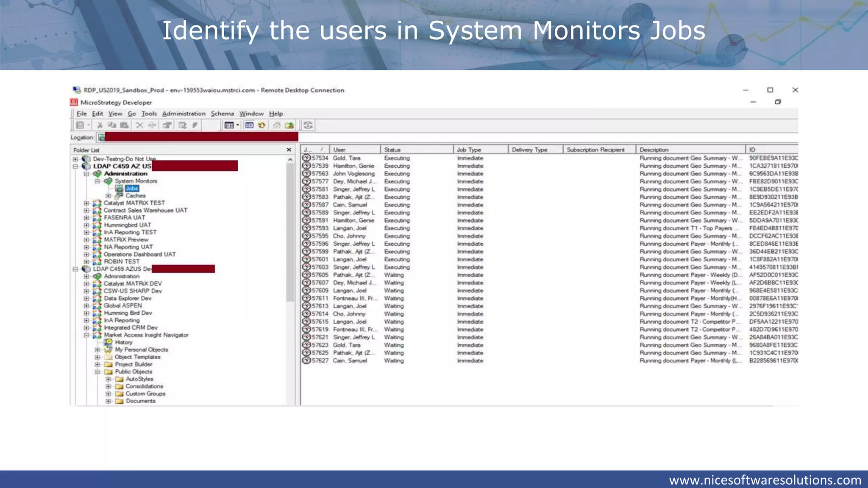Expand the Dev-Testng-Do Not Use source
Viewport: 868px width, 488px height.
coord(75,159)
